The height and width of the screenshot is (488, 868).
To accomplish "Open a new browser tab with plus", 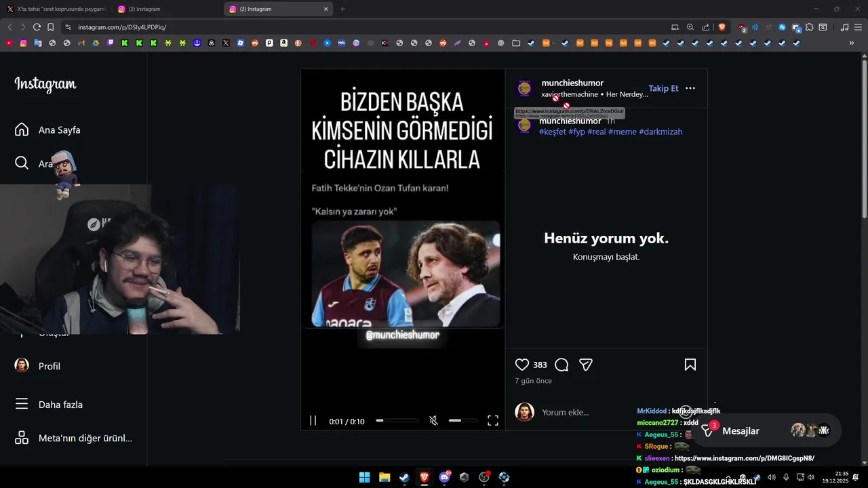I will 342,9.
